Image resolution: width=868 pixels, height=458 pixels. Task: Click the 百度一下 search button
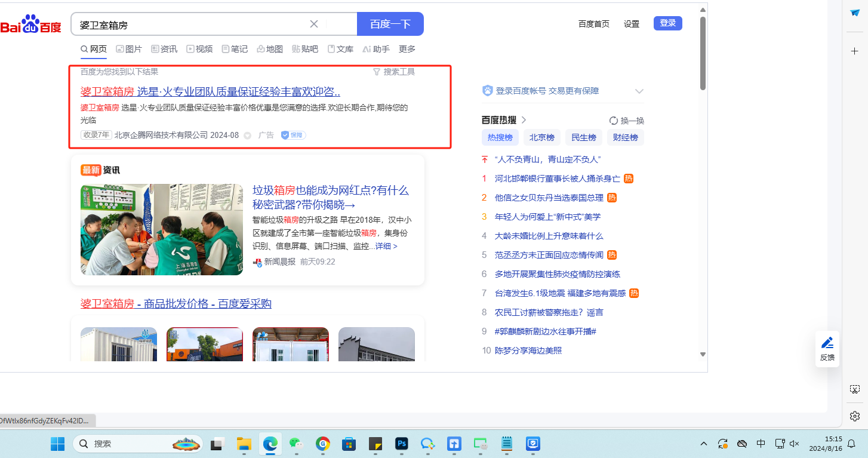tap(390, 24)
